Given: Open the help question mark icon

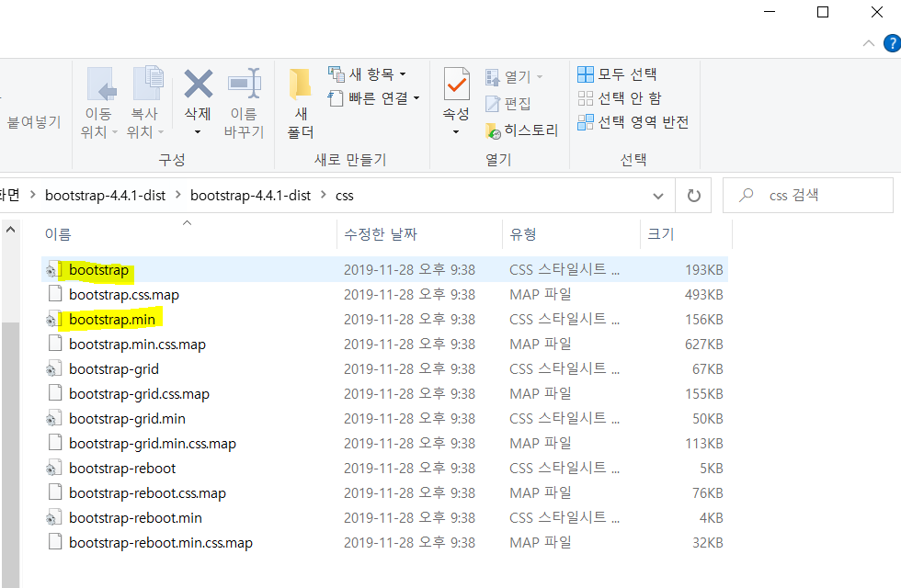Looking at the screenshot, I should (x=893, y=43).
